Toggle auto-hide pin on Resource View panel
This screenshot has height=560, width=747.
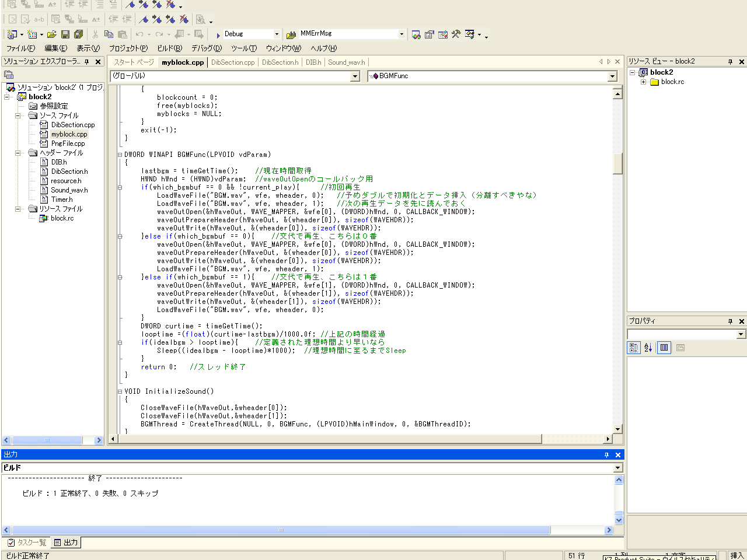click(730, 62)
